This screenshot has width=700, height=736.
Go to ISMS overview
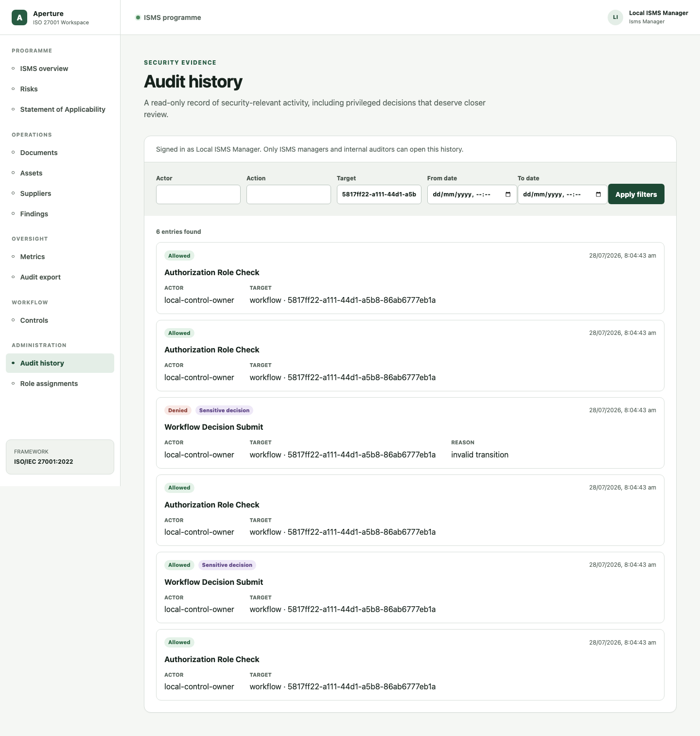pyautogui.click(x=60, y=69)
